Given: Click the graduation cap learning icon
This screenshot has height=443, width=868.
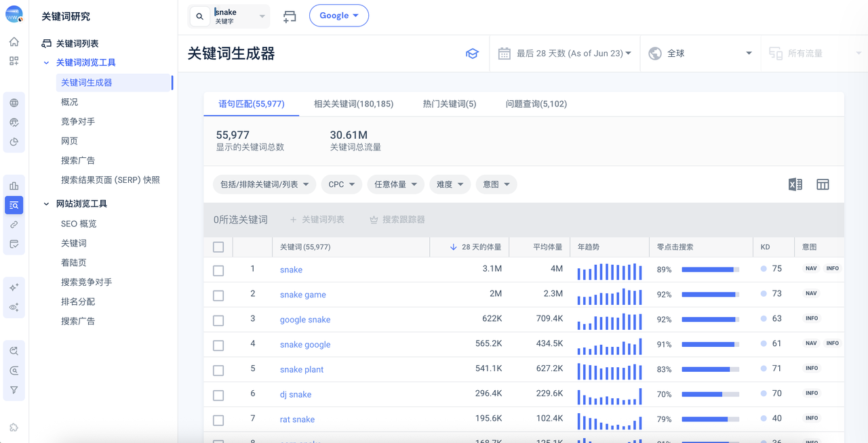Looking at the screenshot, I should click(472, 54).
